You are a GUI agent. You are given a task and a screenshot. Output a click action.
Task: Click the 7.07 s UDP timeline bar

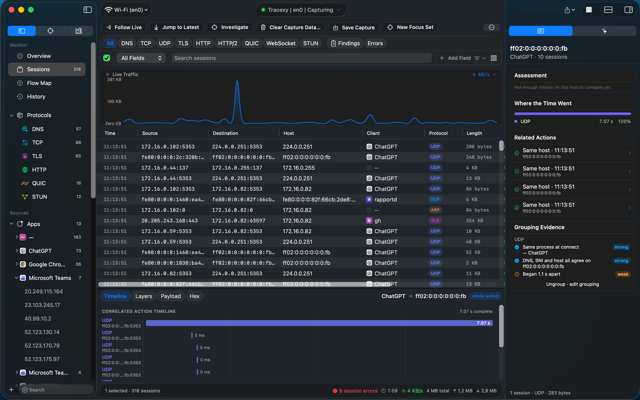coord(319,323)
